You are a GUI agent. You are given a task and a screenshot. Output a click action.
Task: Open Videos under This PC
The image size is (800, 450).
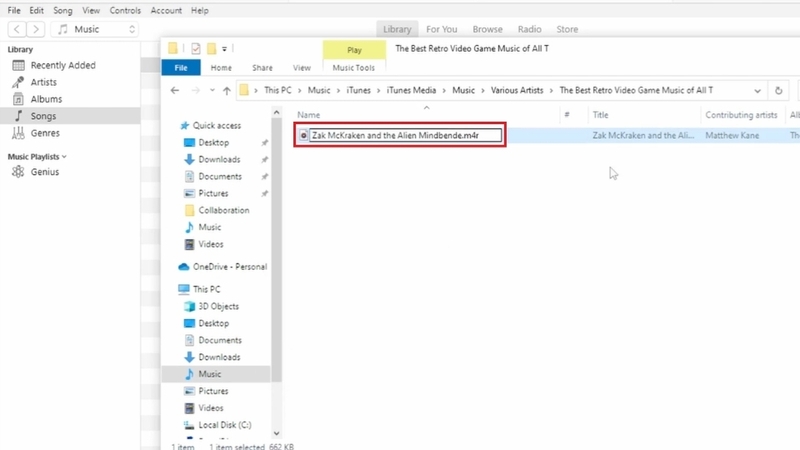click(x=211, y=408)
